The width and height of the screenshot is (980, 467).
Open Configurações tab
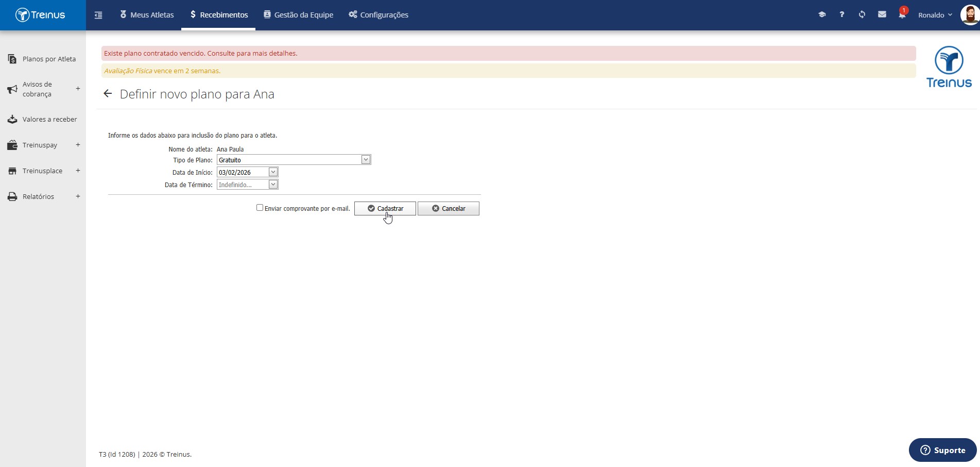click(x=379, y=15)
